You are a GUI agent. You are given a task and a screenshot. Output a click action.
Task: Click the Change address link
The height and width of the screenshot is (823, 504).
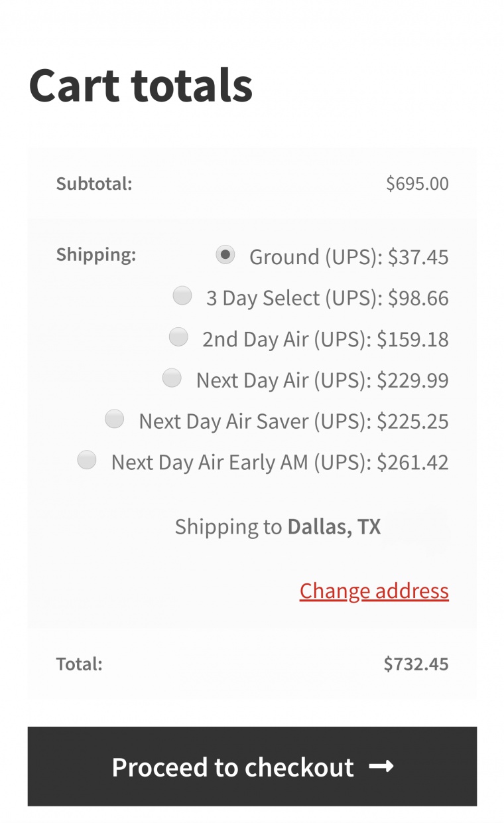coord(374,591)
